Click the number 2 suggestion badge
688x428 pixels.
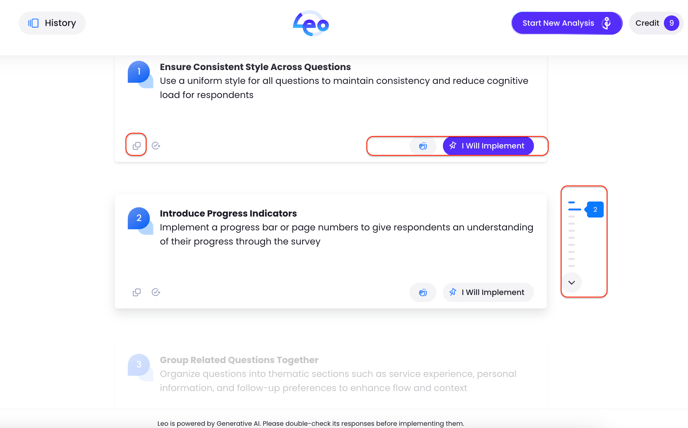point(140,220)
